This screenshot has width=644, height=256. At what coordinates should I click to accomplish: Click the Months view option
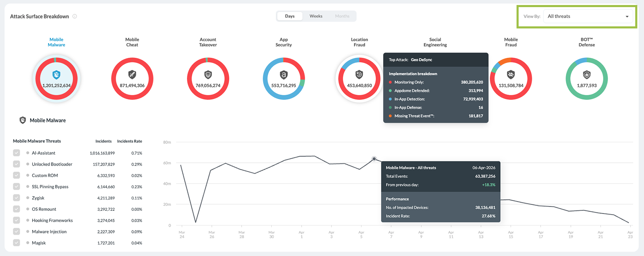coord(342,16)
